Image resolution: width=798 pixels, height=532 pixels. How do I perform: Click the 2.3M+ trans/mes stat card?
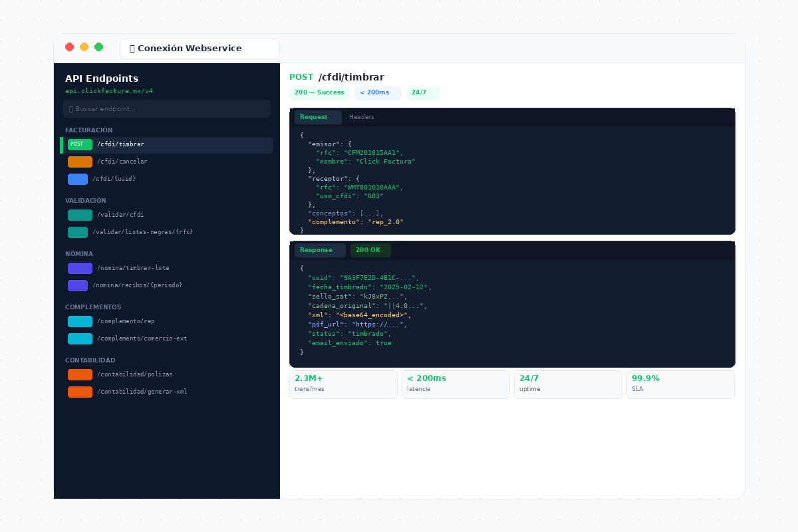(x=343, y=384)
